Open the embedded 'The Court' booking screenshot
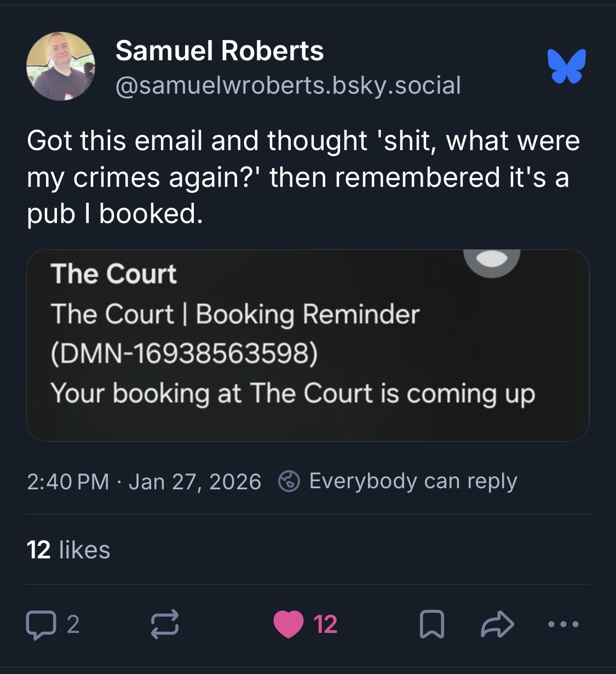This screenshot has height=674, width=616. (x=308, y=344)
